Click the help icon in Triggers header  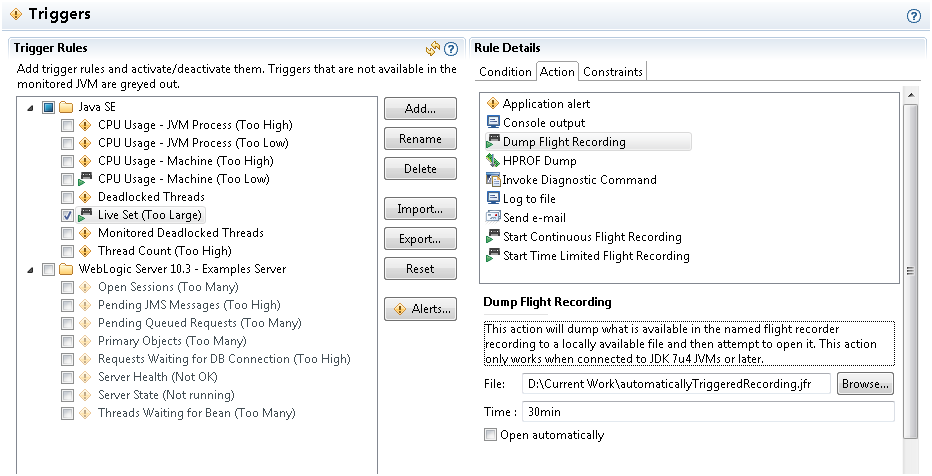click(x=913, y=16)
